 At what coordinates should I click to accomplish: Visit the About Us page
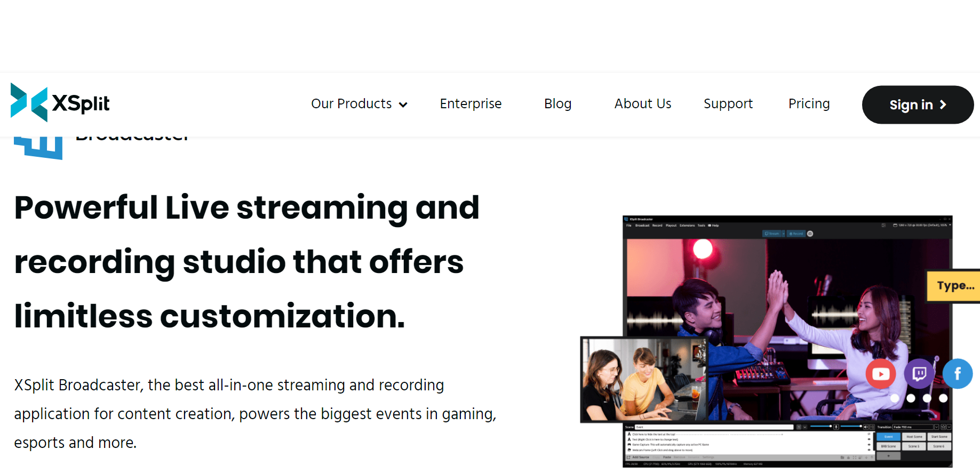(642, 103)
